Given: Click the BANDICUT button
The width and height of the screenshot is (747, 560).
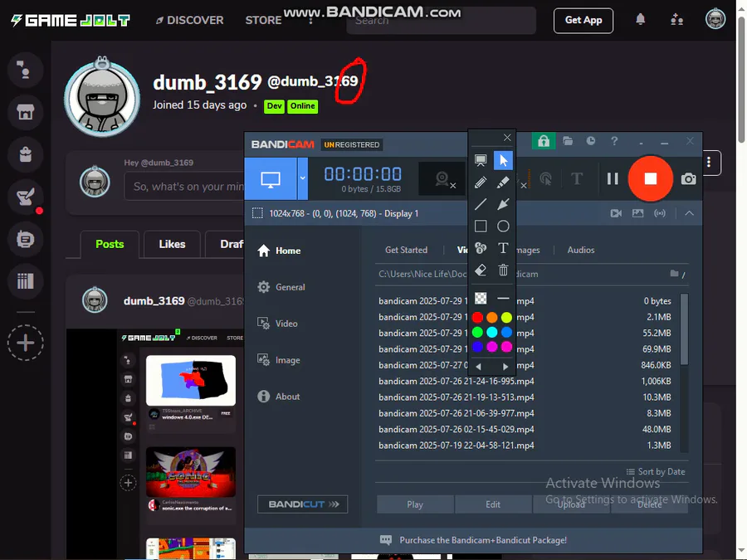Looking at the screenshot, I should pos(302,504).
